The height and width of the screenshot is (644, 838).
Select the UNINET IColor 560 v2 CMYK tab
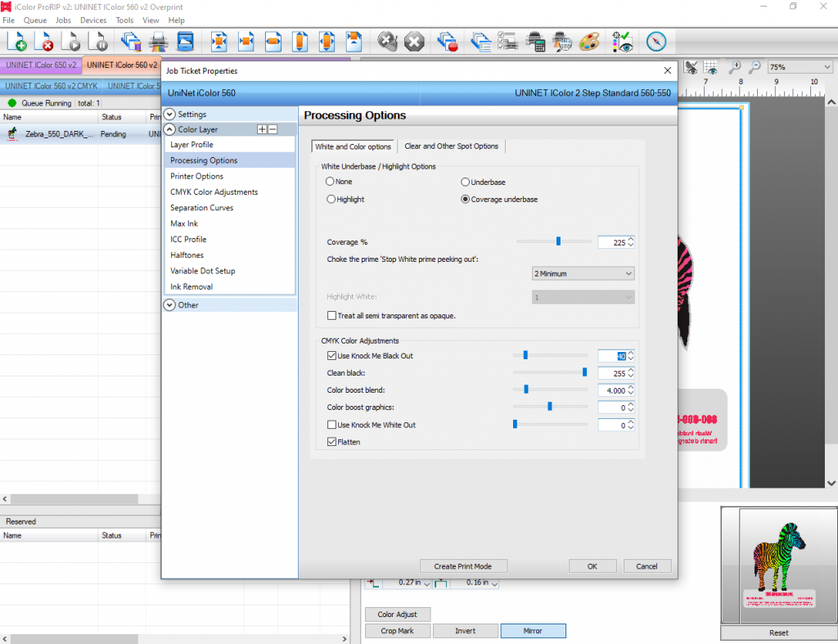(52, 86)
